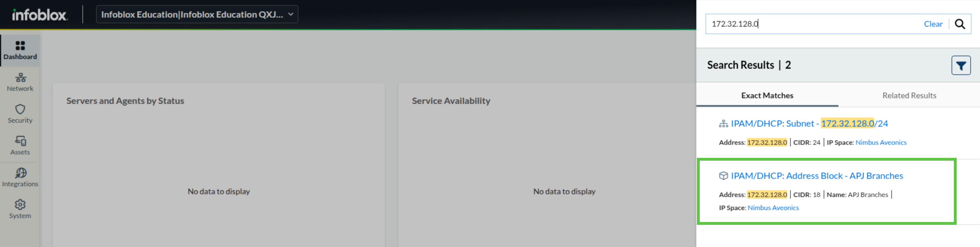This screenshot has width=980, height=247.
Task: Click No data to display under Servers and Agents
Action: 219,192
